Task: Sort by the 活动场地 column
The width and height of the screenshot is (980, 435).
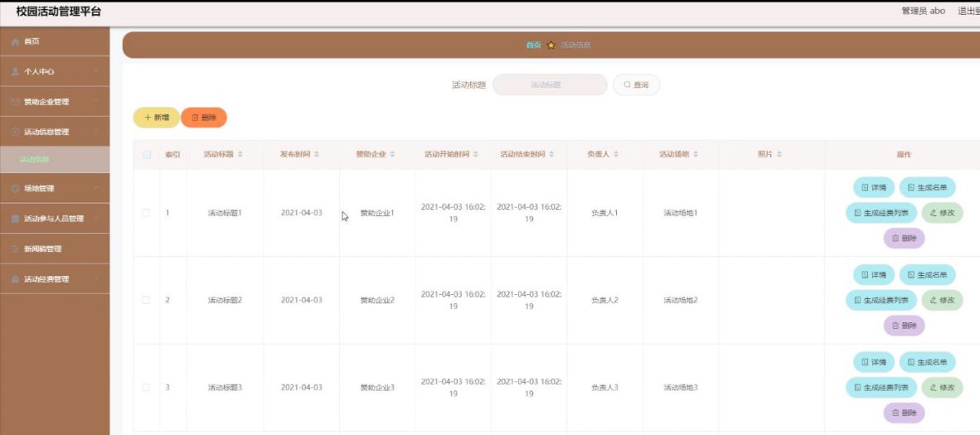Action: point(695,154)
